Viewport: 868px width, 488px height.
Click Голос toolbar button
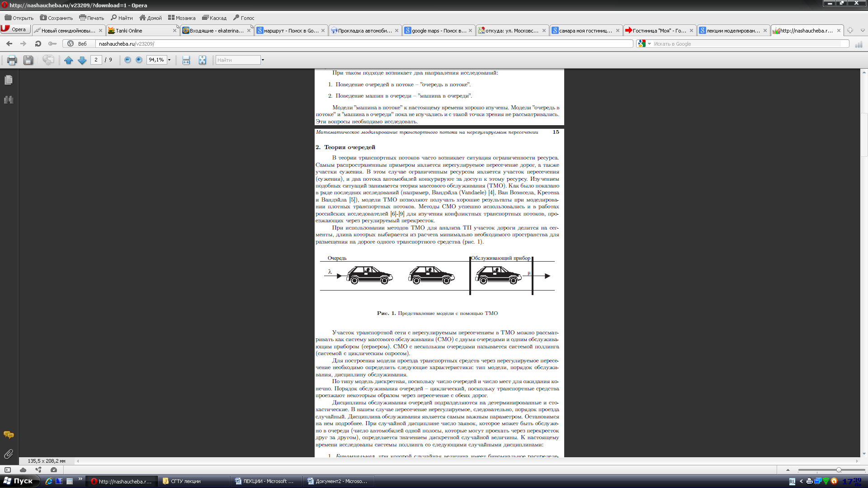[x=243, y=18]
